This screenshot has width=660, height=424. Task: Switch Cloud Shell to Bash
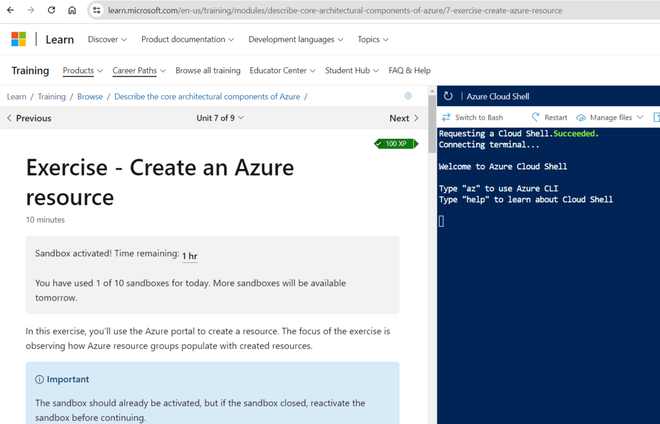(x=472, y=117)
